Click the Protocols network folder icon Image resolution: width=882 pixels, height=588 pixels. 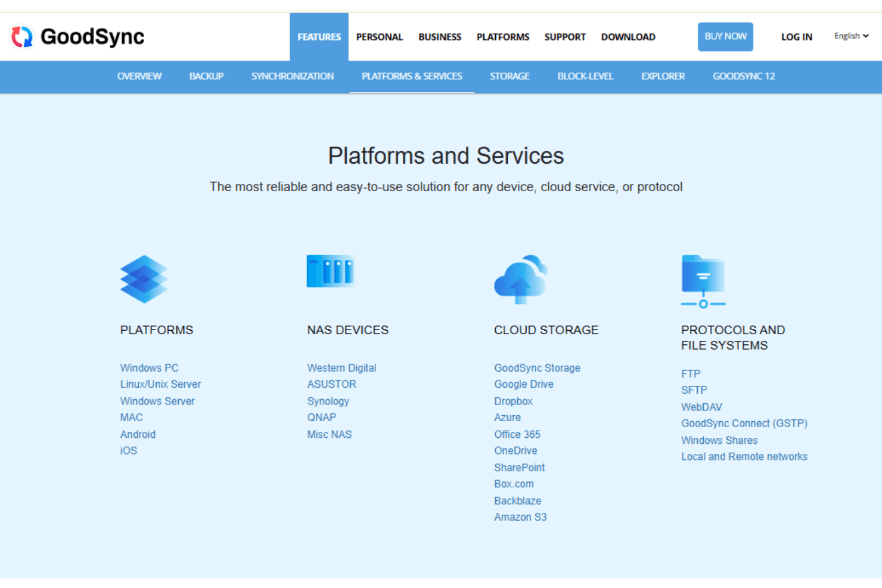pyautogui.click(x=703, y=281)
